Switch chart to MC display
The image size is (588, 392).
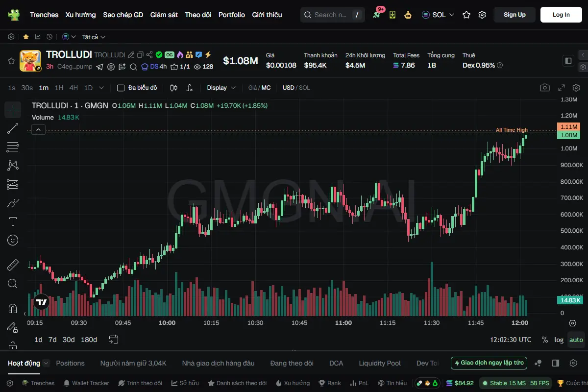266,88
